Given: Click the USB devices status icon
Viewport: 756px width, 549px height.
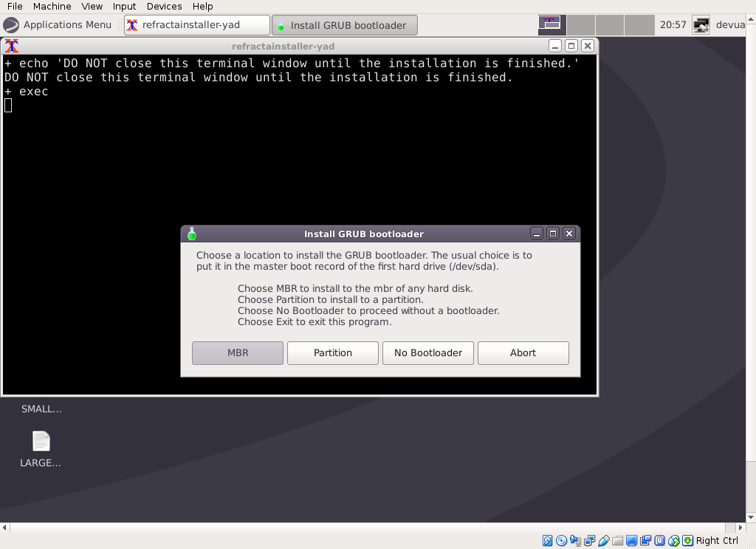Looking at the screenshot, I should (x=604, y=540).
